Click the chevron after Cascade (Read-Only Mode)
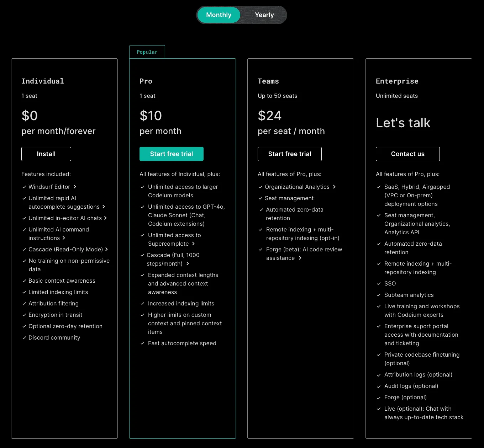The height and width of the screenshot is (448, 484). click(106, 249)
